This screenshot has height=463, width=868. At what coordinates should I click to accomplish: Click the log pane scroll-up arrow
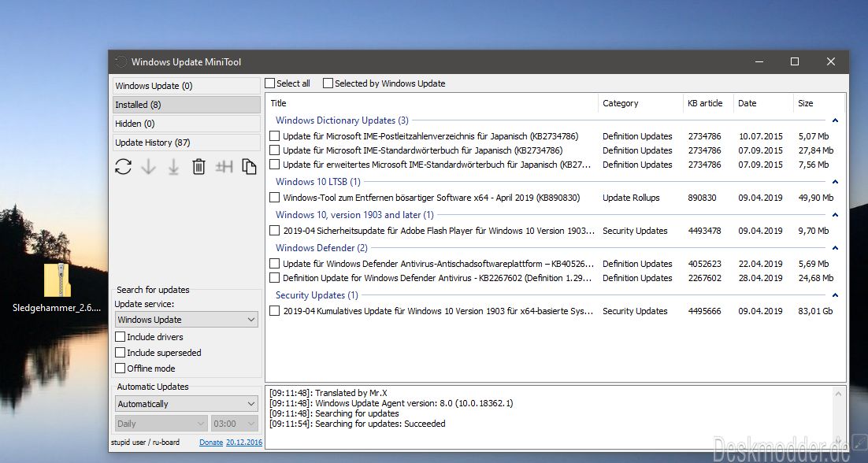pos(837,394)
